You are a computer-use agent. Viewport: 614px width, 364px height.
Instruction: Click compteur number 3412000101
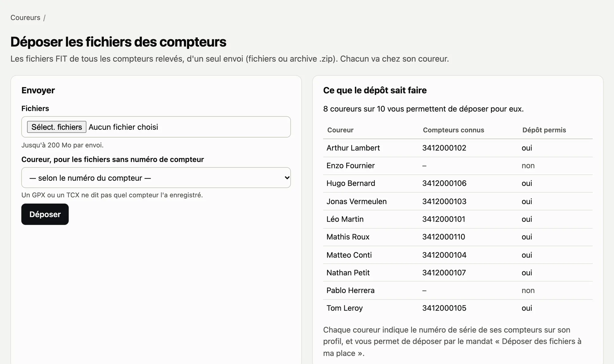coord(444,219)
